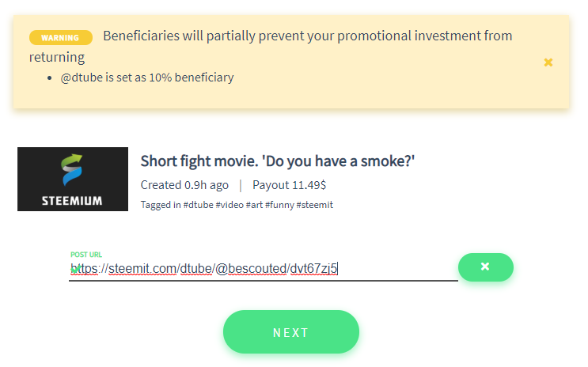Click the Payout 11.49$ text
This screenshot has height=367, width=588.
click(x=289, y=185)
